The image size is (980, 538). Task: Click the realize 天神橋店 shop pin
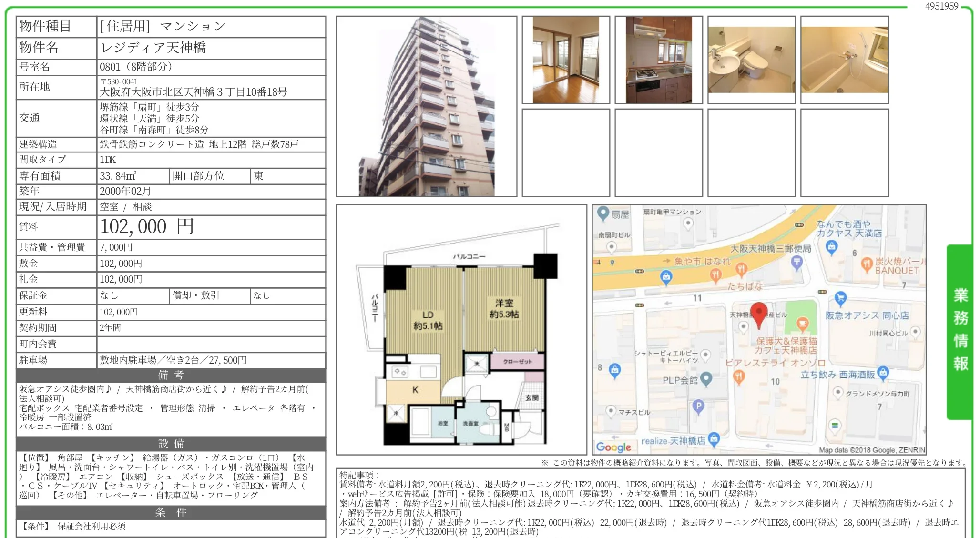point(714,439)
